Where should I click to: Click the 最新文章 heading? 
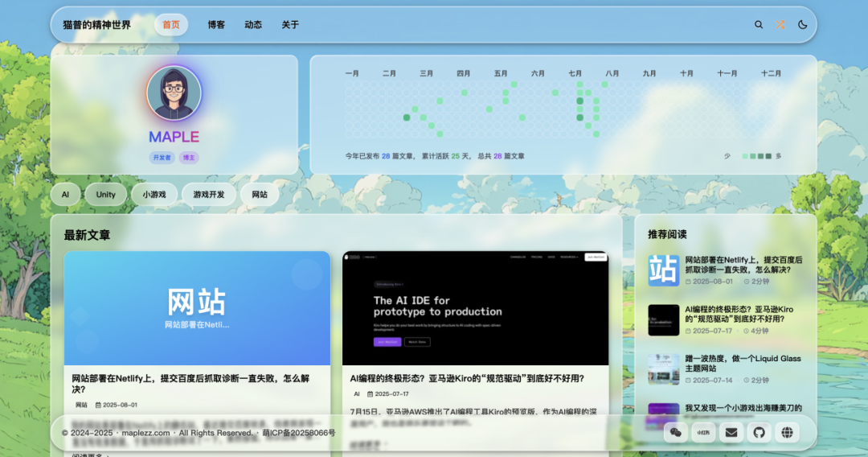pos(87,235)
